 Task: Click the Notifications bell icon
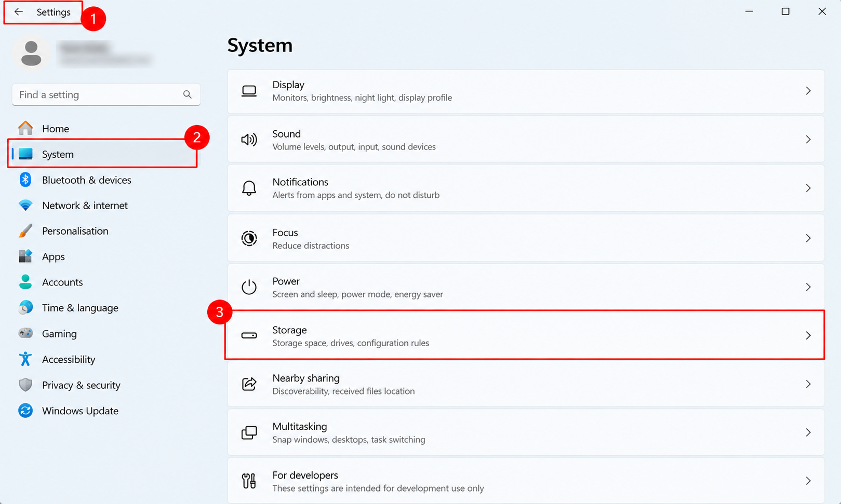pyautogui.click(x=249, y=188)
